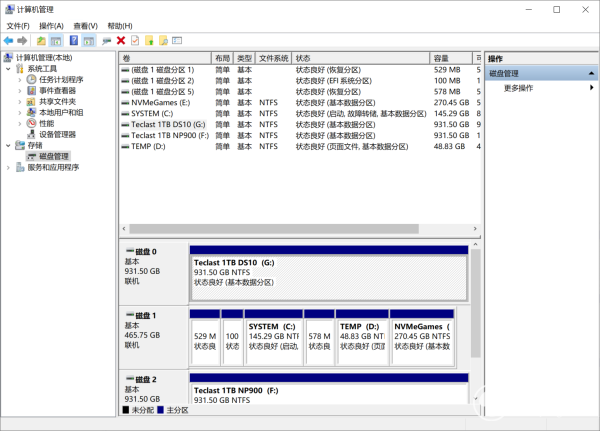Select the NVMeGames (E:) volume row
This screenshot has height=431, width=600.
point(300,103)
